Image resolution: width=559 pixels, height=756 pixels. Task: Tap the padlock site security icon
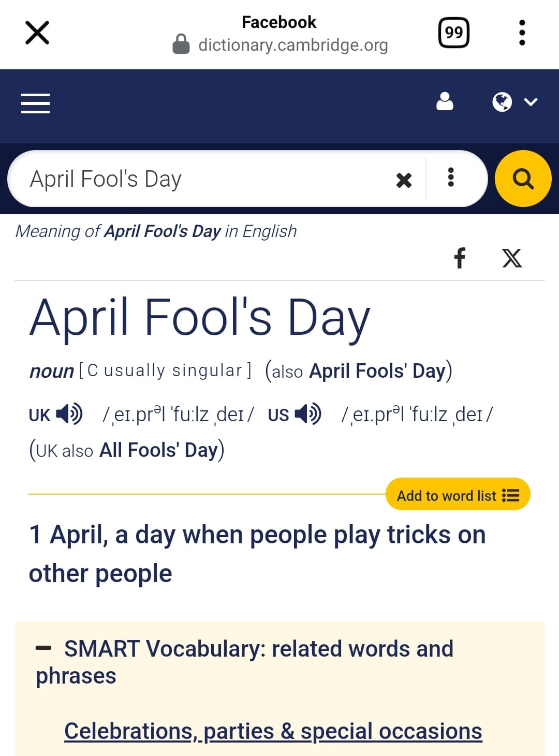(181, 44)
